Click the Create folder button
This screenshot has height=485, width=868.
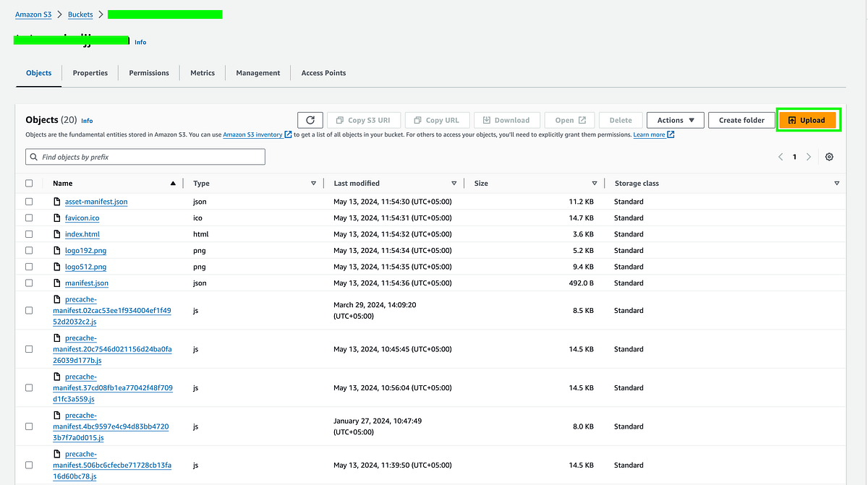pos(741,120)
